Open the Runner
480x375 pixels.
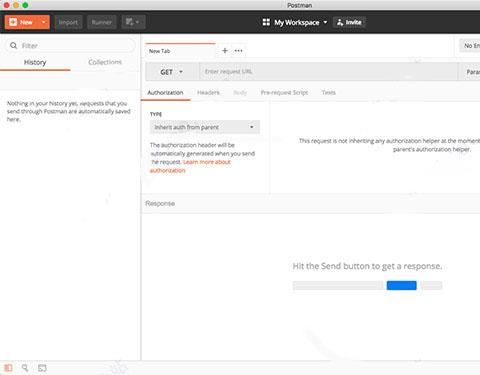tap(102, 22)
